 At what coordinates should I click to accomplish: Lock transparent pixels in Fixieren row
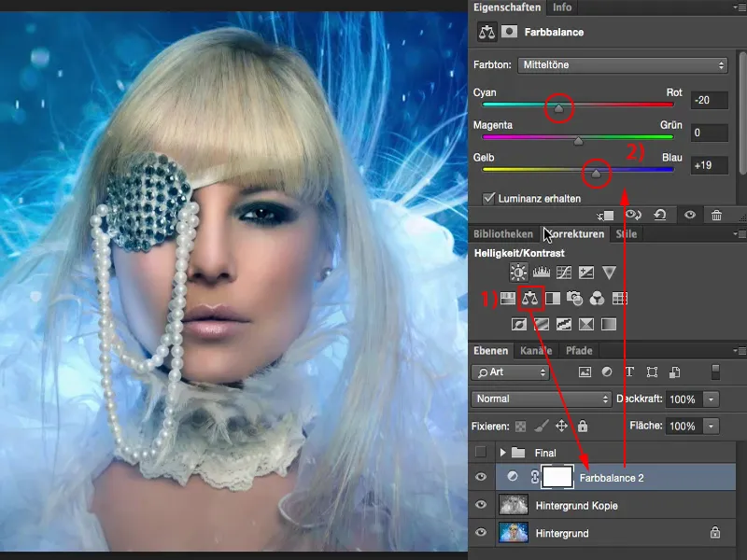point(521,427)
